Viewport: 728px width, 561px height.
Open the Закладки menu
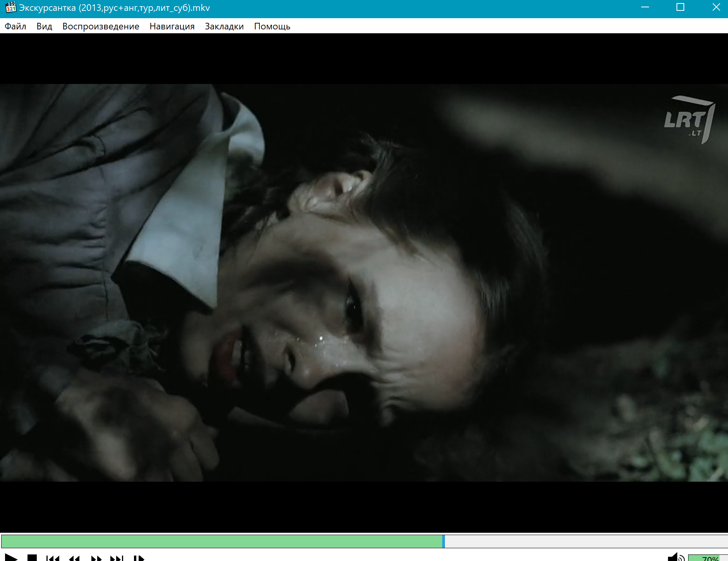point(224,26)
